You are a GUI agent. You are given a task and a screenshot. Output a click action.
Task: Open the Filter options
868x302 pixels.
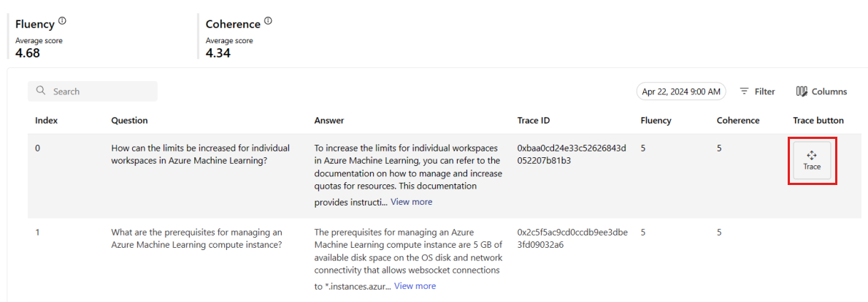point(757,91)
